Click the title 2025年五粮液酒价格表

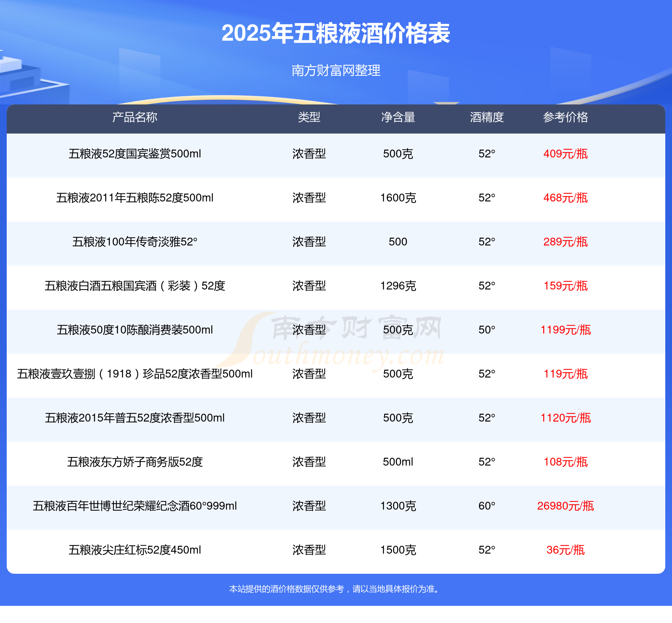336,33
